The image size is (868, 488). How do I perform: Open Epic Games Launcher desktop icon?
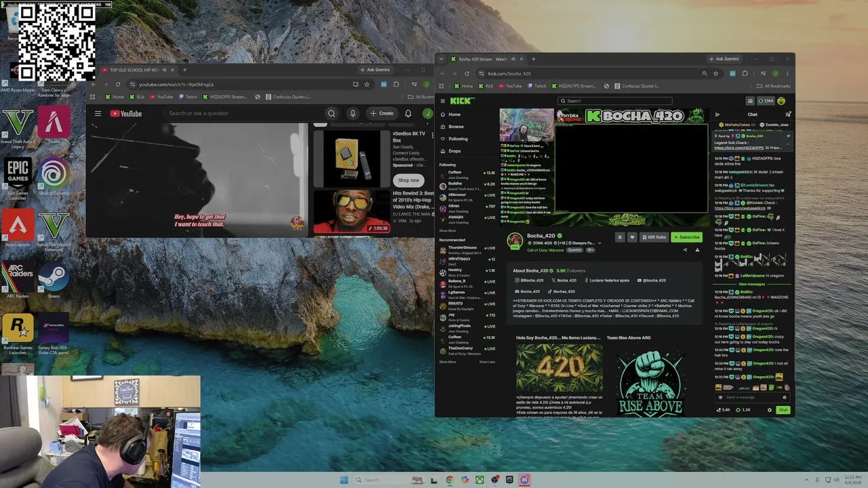click(x=18, y=178)
